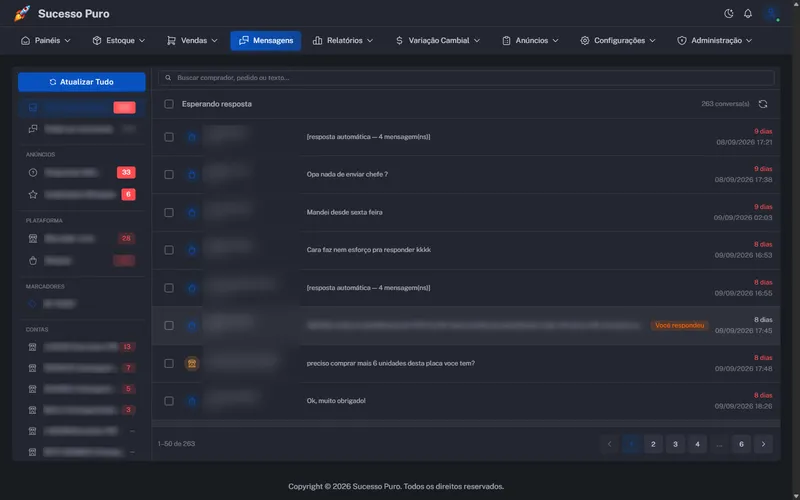Expand the Configurações dropdown chevron
The width and height of the screenshot is (800, 500).
click(652, 41)
